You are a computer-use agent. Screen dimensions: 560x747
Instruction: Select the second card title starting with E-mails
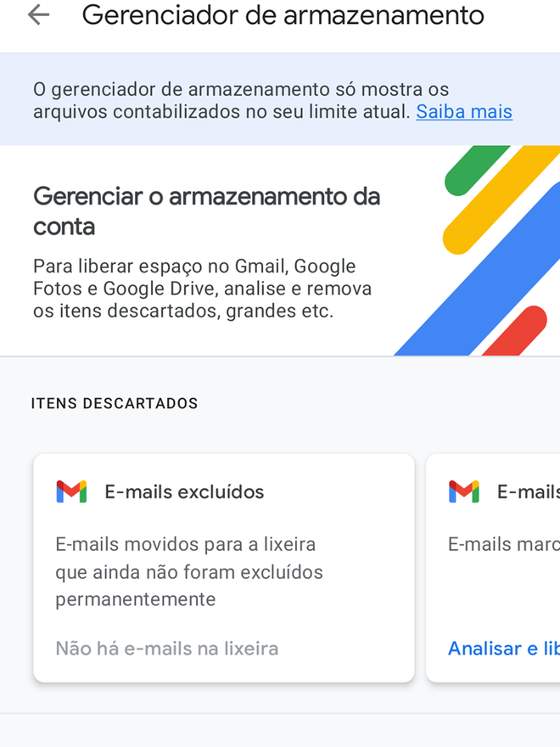[x=529, y=491]
